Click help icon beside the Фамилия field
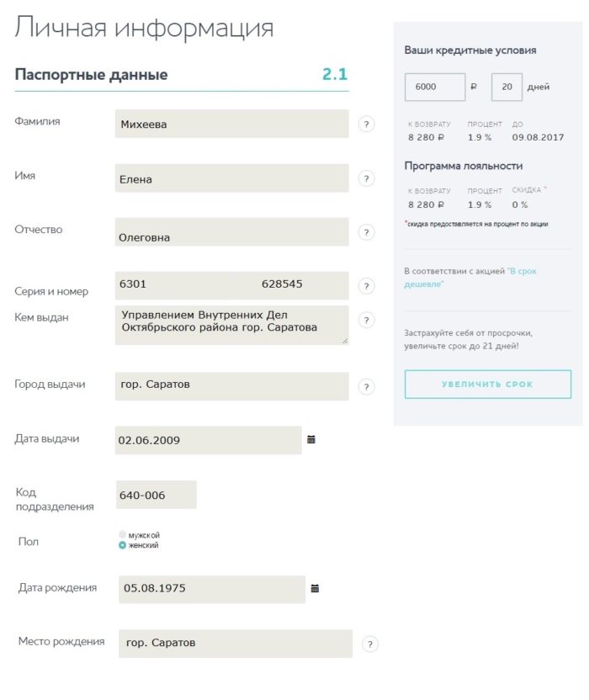This screenshot has width=589, height=700. (365, 124)
